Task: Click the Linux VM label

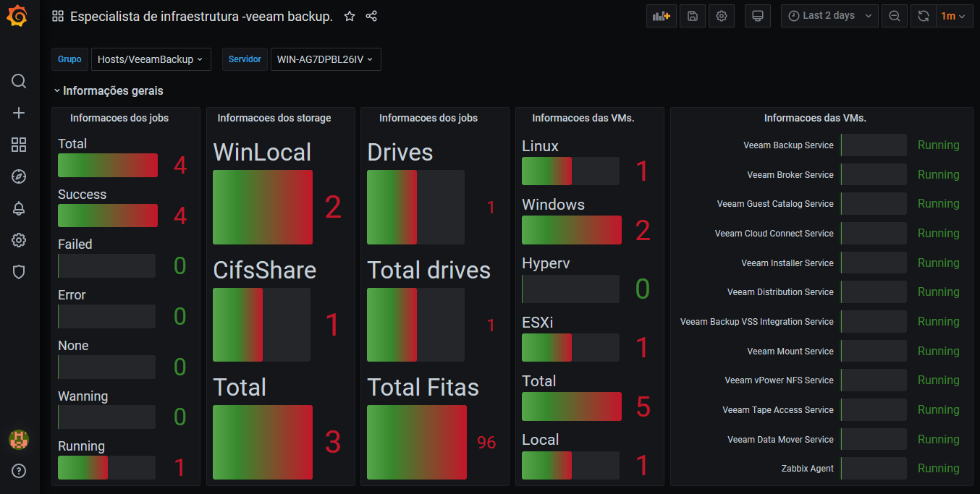Action: point(540,146)
